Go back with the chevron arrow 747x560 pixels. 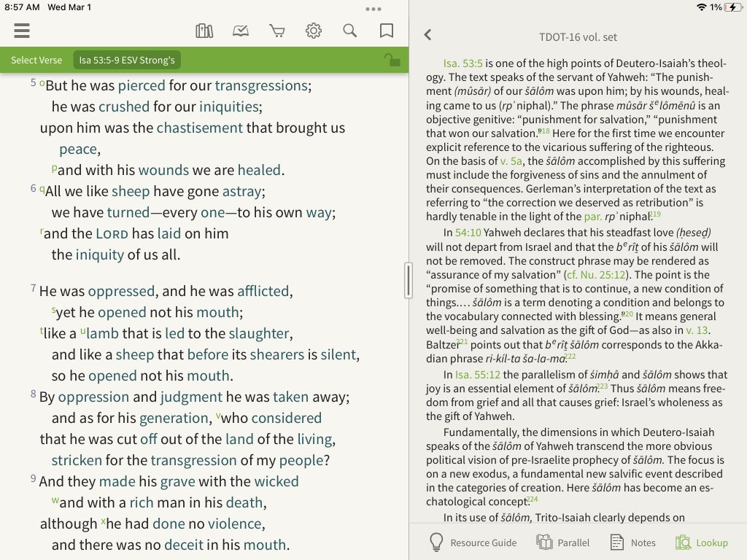(427, 35)
